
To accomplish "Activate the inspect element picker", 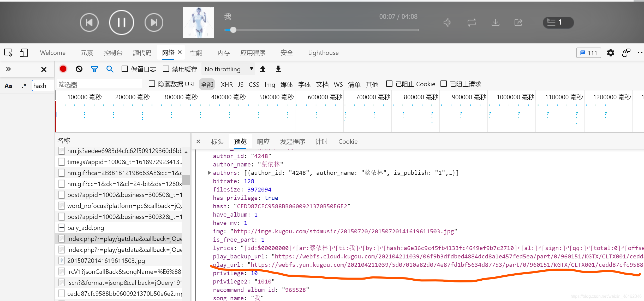I will [x=8, y=53].
